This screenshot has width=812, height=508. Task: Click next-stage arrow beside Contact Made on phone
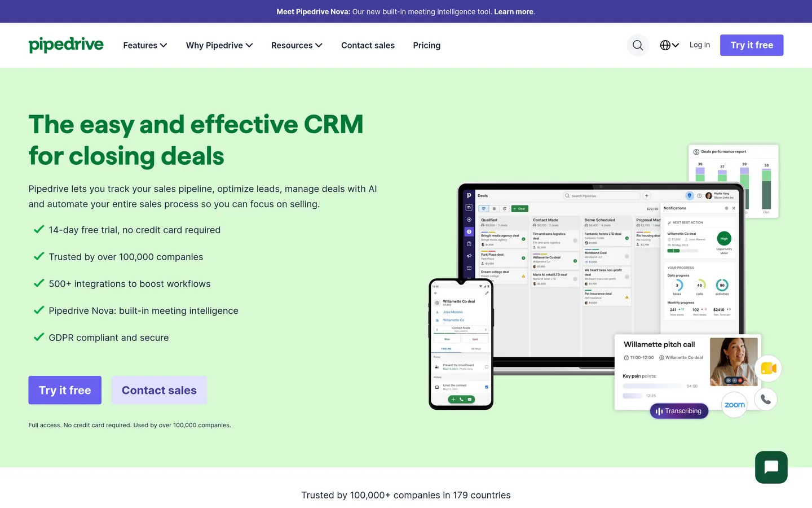click(x=486, y=330)
